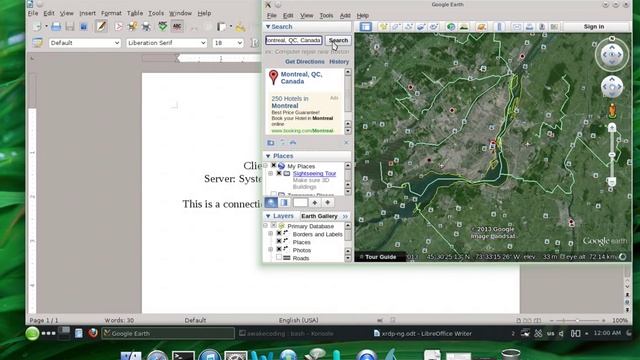Click the Save Image icon in Google Earth toolbar
This screenshot has height=360, width=640.
coord(542,27)
